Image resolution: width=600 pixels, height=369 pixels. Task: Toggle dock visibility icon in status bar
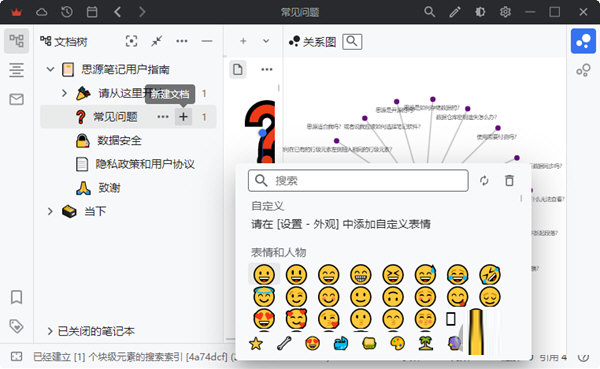coord(16,357)
